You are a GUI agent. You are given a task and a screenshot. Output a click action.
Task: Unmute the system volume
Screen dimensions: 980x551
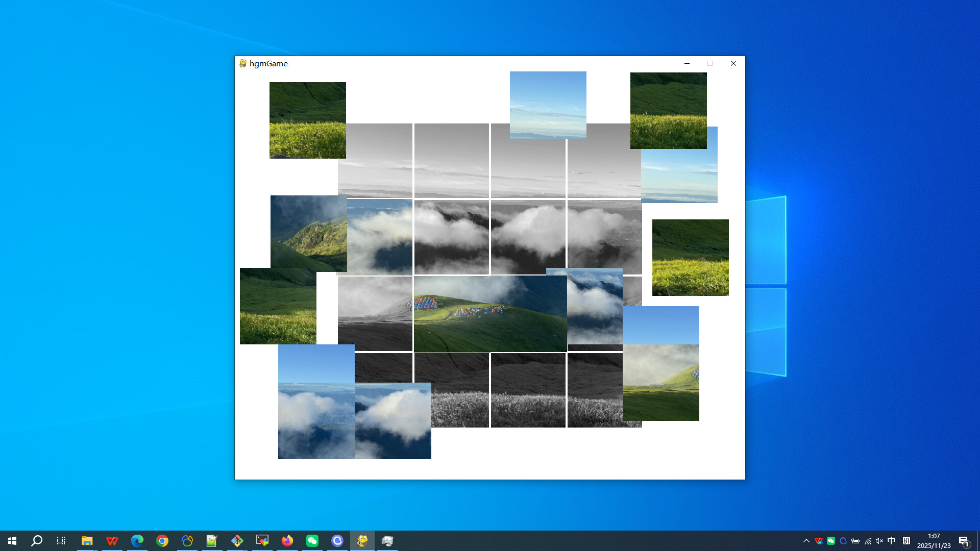tap(879, 541)
